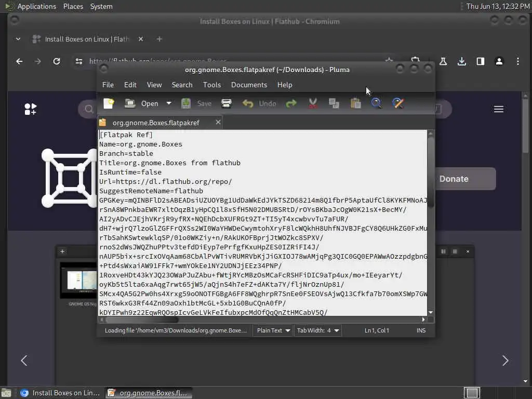532x399 pixels.
Task: Open site information icon in Chromium address bar
Action: 79,61
